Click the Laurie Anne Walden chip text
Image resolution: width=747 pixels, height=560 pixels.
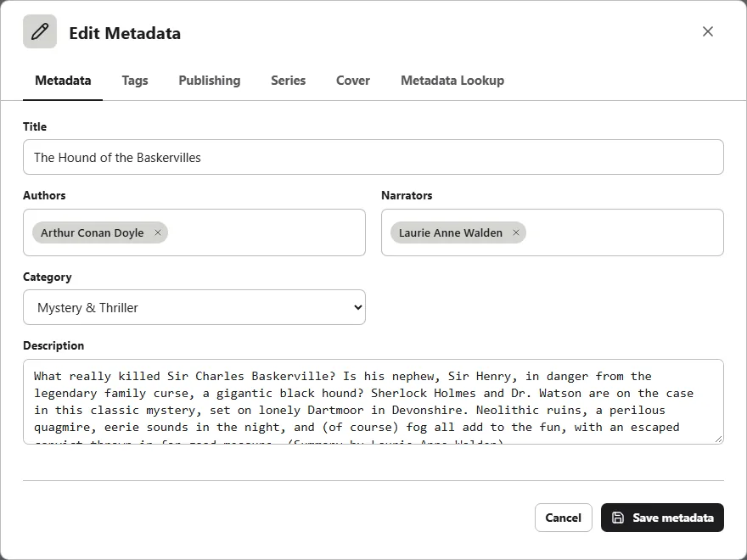coord(451,232)
